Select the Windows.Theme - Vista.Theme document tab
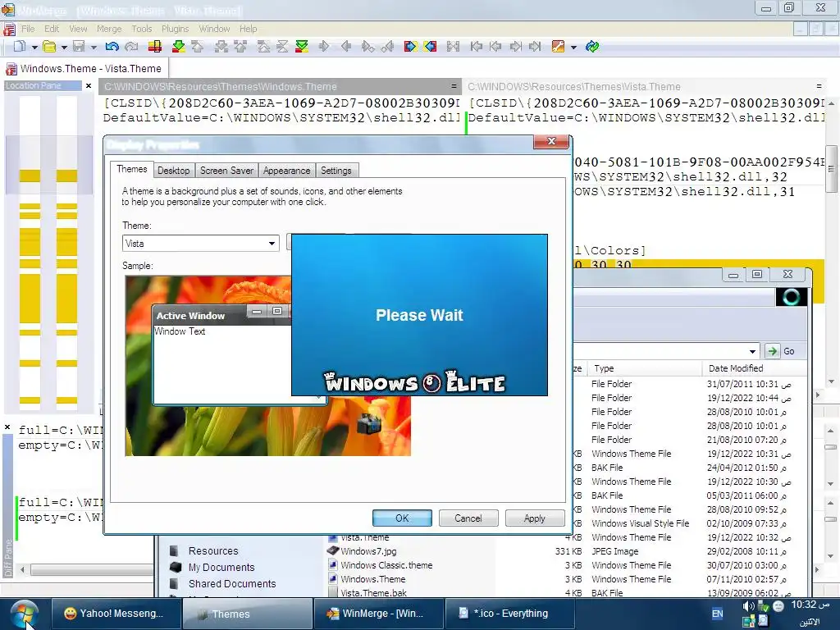Image resolution: width=840 pixels, height=630 pixels. click(x=84, y=69)
